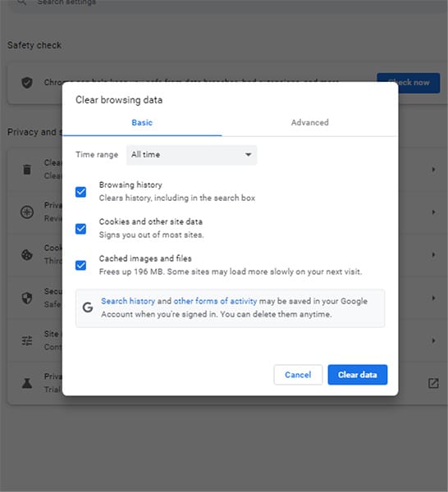Click the Site settings sliders icon
Viewport: 448px width, 492px height.
(27, 340)
